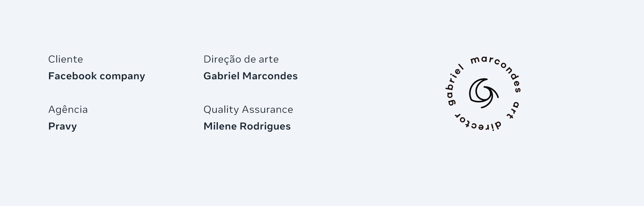
Task: Click the bold first name 'Milene'
Action: coord(220,126)
